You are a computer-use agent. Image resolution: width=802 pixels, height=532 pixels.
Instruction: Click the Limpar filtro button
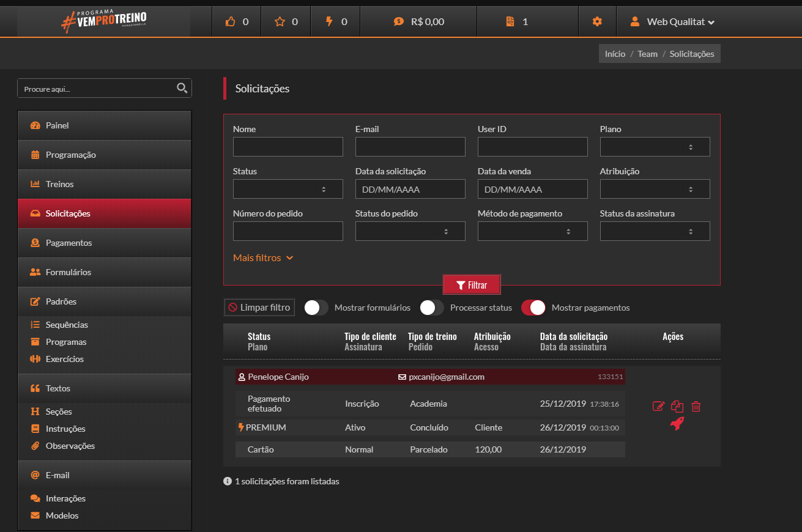coord(259,308)
